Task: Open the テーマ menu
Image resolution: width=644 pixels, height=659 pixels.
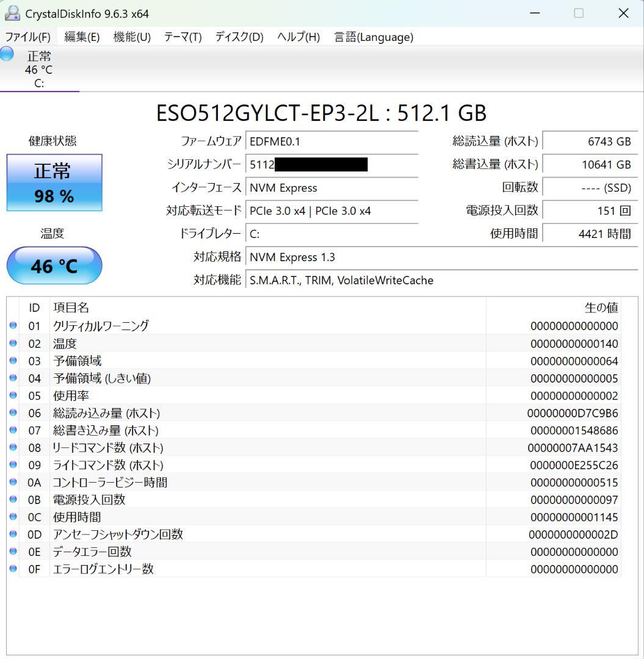Action: pos(181,37)
